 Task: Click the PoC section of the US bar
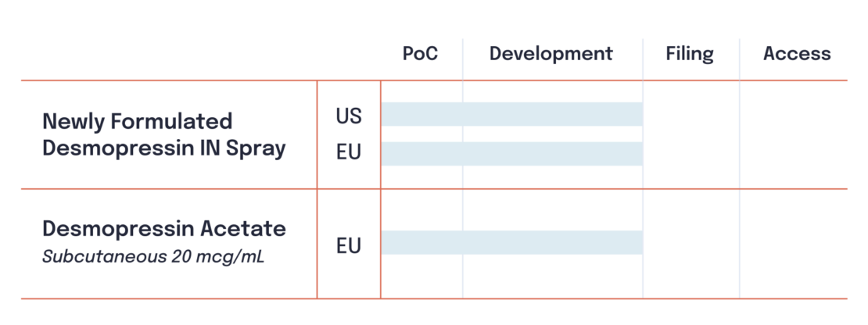point(421,114)
